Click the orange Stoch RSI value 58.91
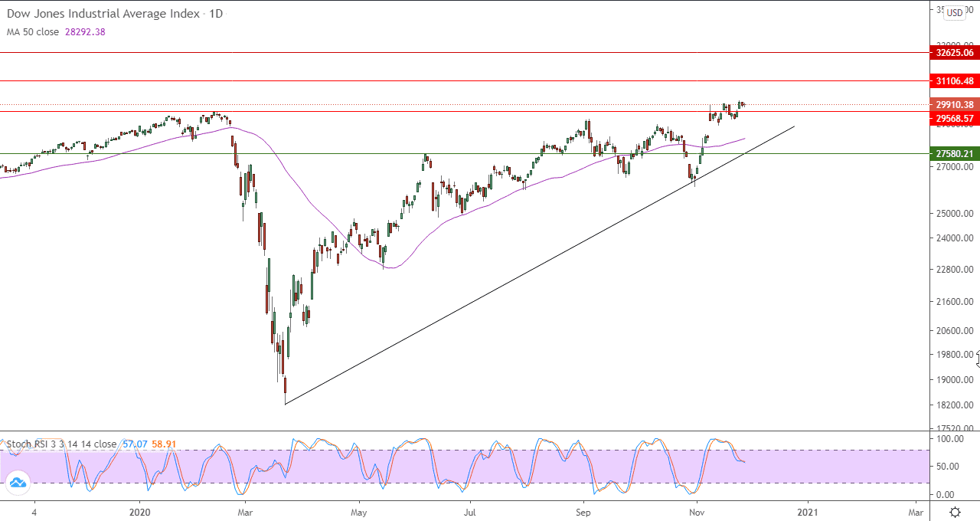 point(164,444)
